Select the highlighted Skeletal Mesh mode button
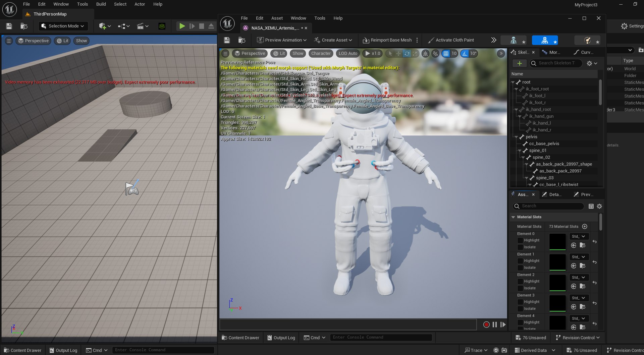Screen dimensions: 644x355 (545, 40)
